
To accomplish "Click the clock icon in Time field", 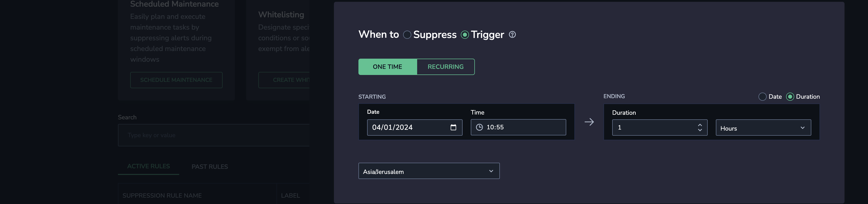I will pyautogui.click(x=479, y=127).
